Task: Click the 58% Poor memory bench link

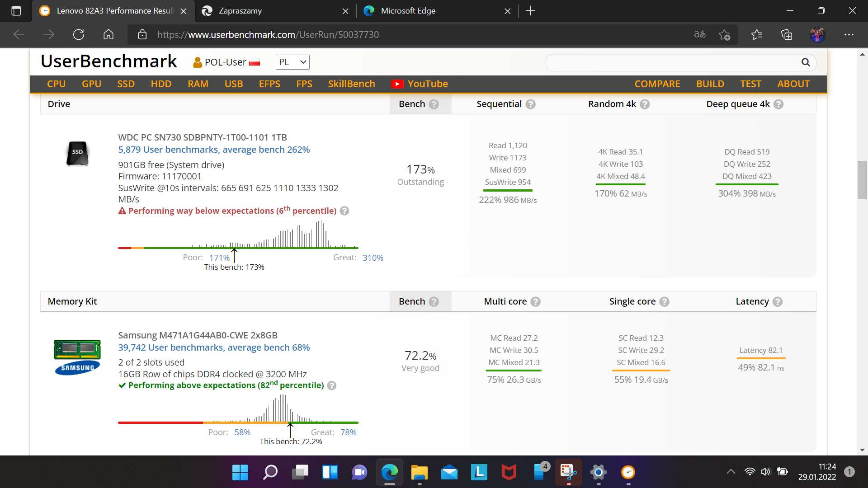Action: pos(242,432)
